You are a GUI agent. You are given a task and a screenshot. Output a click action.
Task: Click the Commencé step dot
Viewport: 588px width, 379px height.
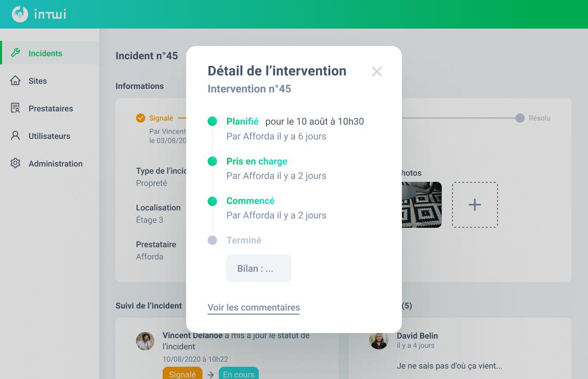(x=212, y=201)
